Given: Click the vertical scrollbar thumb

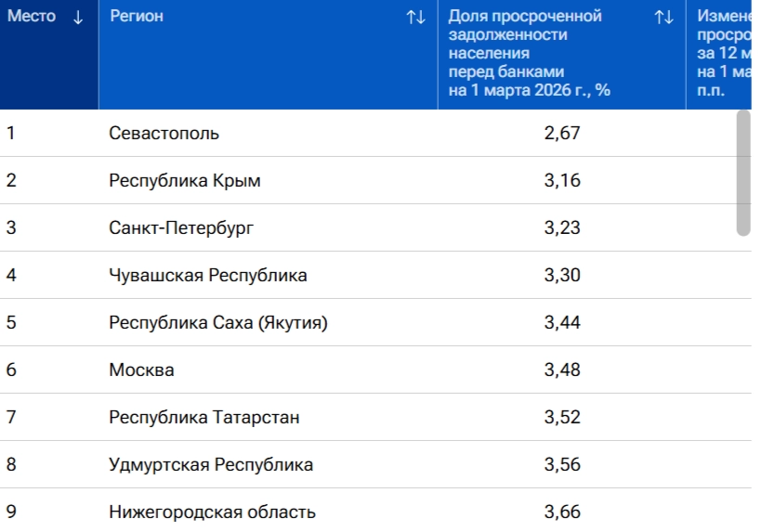Looking at the screenshot, I should pos(742,173).
